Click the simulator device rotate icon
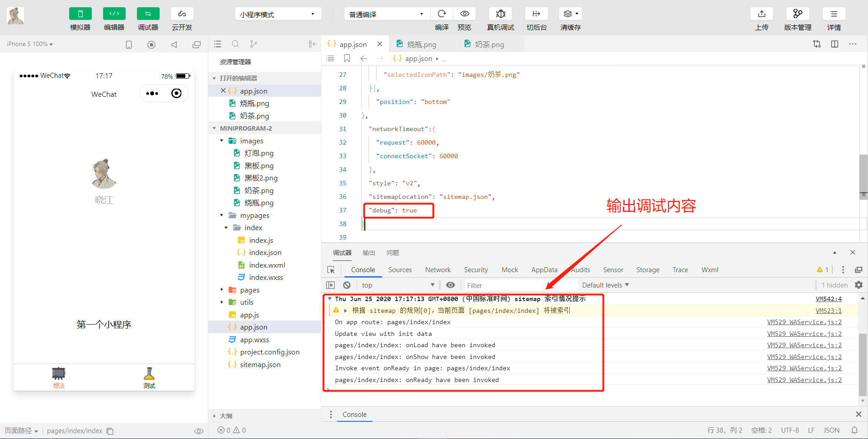This screenshot has width=868, height=439. click(x=129, y=44)
